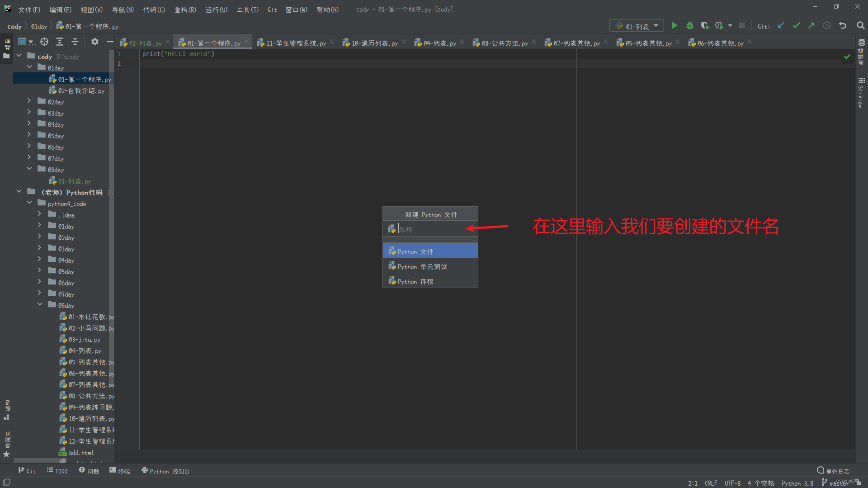The height and width of the screenshot is (488, 868).
Task: Click the 4 个空格 indent setting
Action: [760, 483]
